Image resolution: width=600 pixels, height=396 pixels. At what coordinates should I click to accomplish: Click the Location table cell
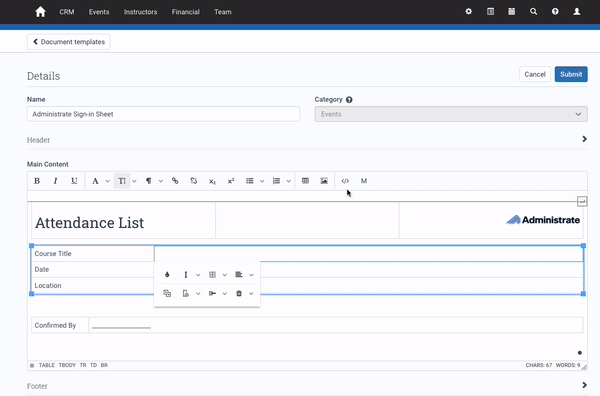(x=93, y=285)
